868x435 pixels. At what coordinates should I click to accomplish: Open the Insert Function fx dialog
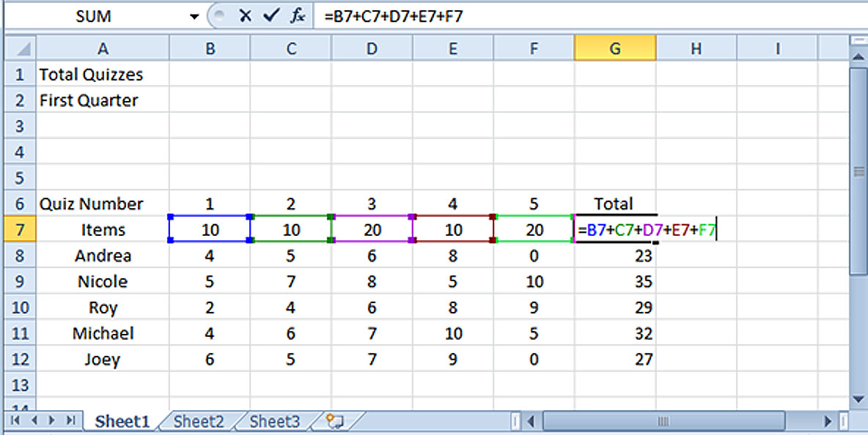pos(297,16)
